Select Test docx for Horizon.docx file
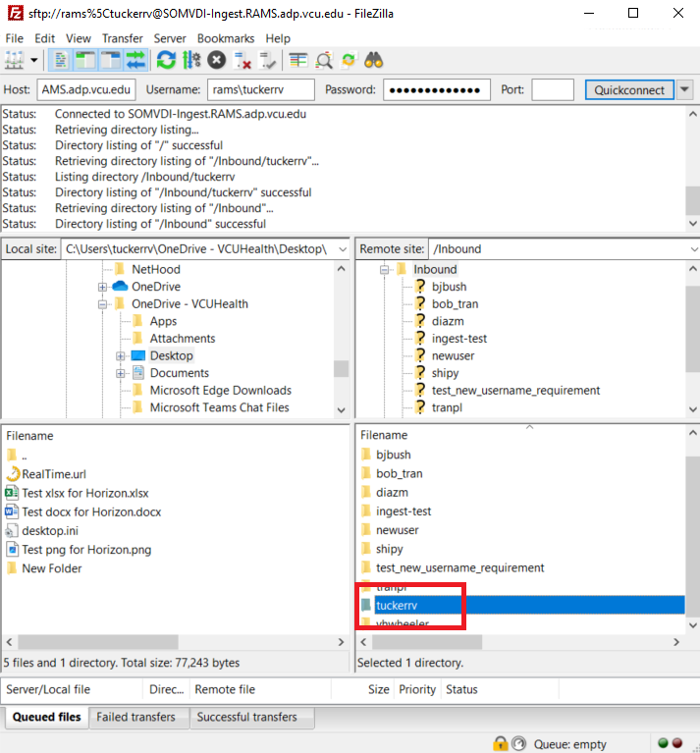The height and width of the screenshot is (753, 700). (x=91, y=511)
